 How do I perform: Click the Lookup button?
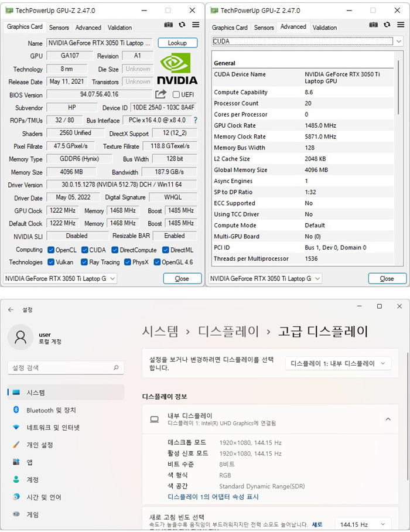point(177,43)
